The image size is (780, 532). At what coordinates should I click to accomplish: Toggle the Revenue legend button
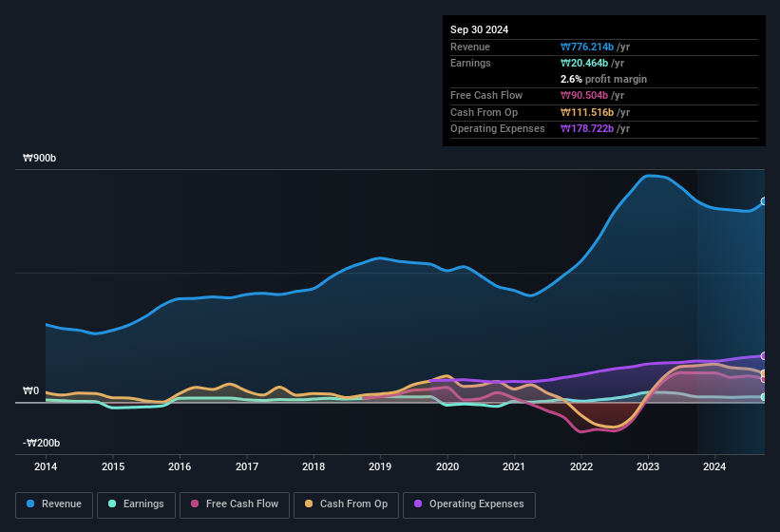(54, 504)
